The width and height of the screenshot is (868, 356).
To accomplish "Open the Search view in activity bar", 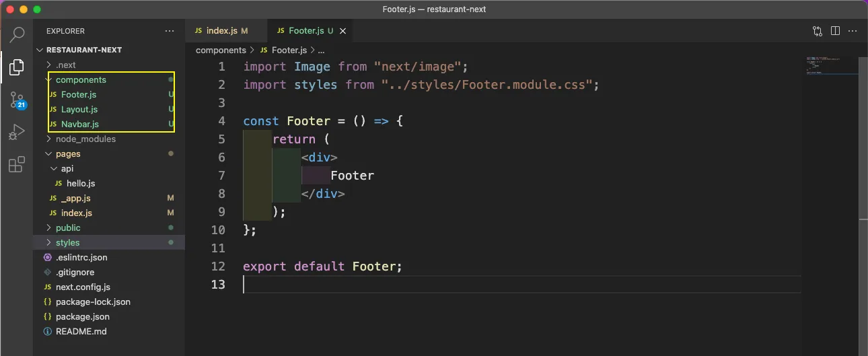I will tap(17, 35).
